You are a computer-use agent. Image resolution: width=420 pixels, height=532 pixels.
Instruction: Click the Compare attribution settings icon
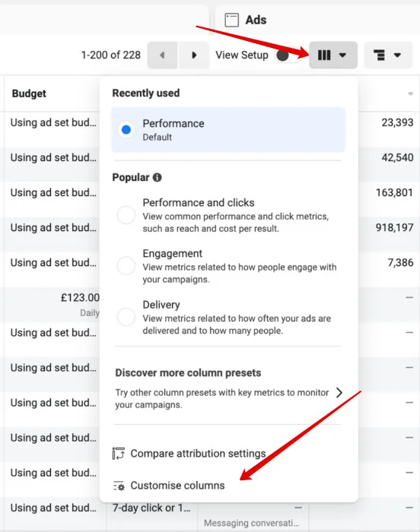118,453
